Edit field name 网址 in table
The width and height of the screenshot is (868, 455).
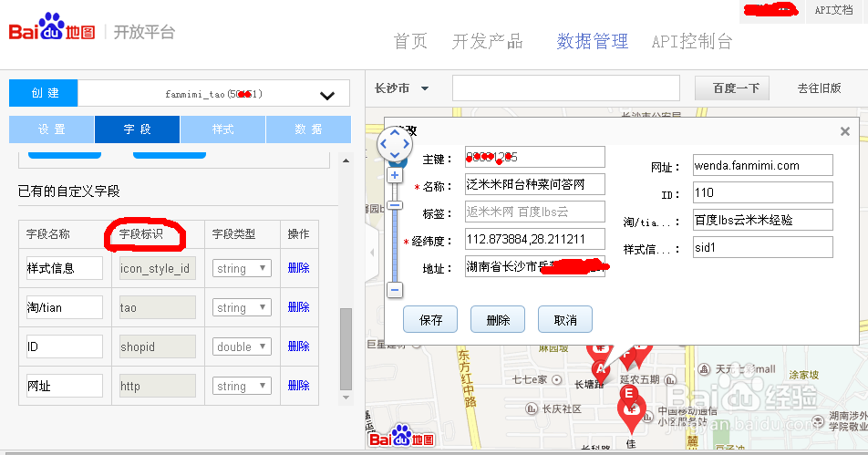64,386
